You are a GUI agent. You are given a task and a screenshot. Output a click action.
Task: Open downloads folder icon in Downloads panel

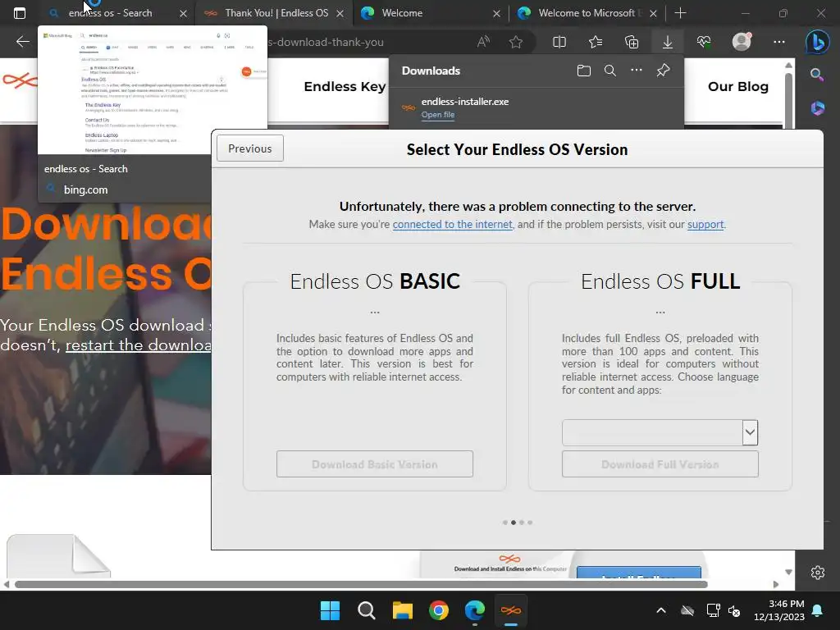pyautogui.click(x=584, y=71)
